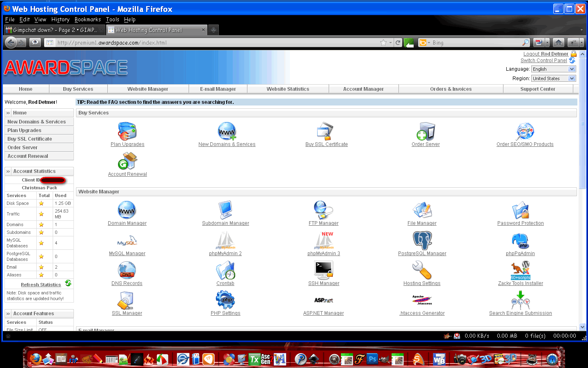Open the MySQL Manager icon
Image resolution: width=588 pixels, height=368 pixels.
click(127, 241)
